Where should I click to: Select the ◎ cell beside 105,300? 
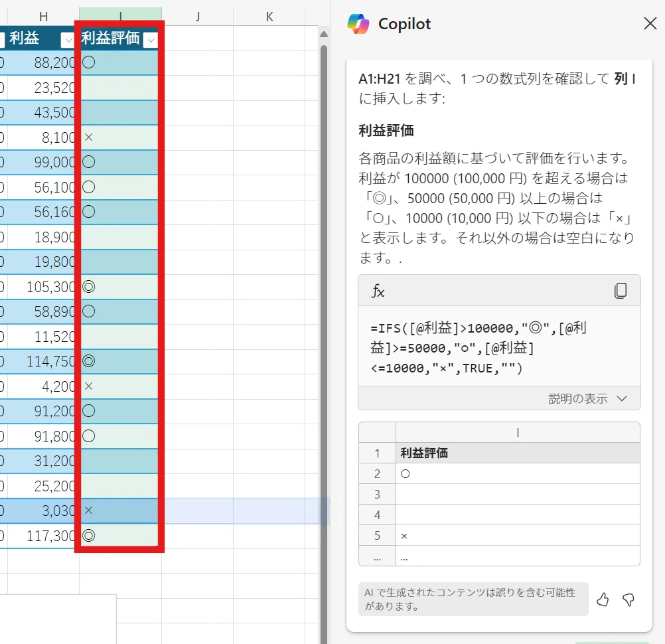pos(119,287)
